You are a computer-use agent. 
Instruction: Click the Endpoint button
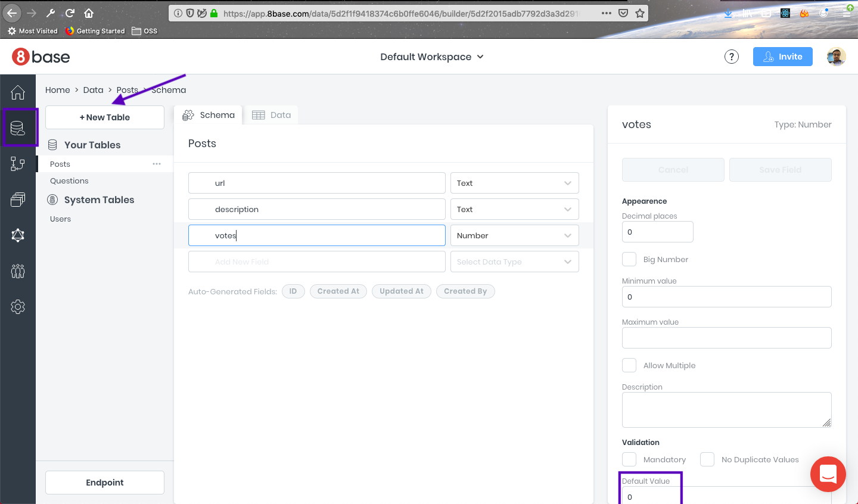point(105,483)
